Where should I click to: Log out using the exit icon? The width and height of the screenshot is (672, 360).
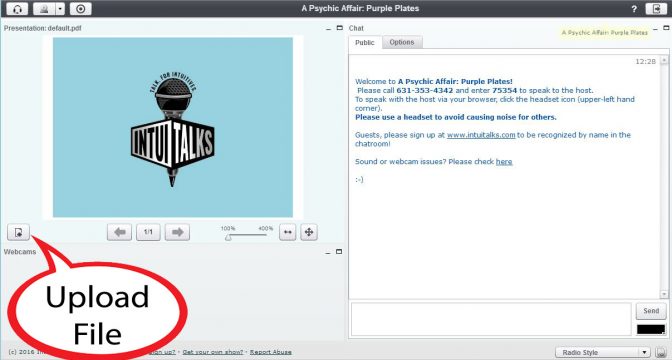[x=656, y=9]
